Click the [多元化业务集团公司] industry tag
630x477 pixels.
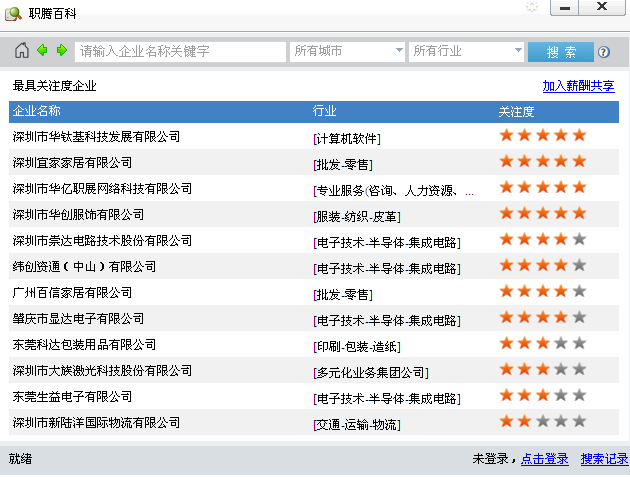370,373
